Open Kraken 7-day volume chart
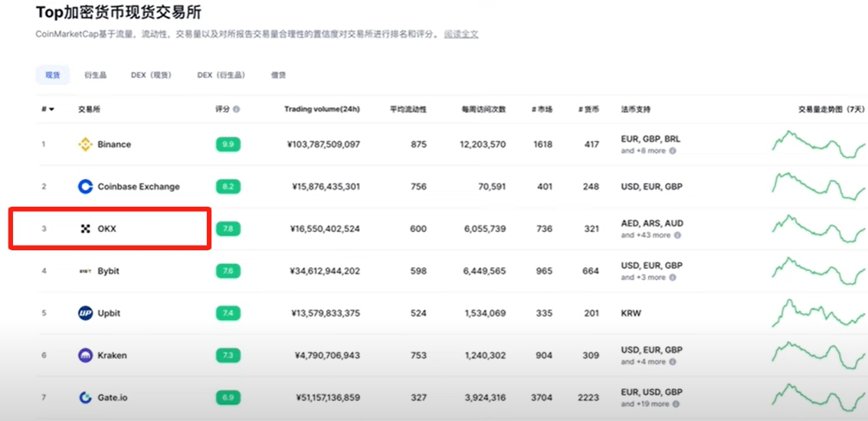The width and height of the screenshot is (868, 421). coord(818,355)
